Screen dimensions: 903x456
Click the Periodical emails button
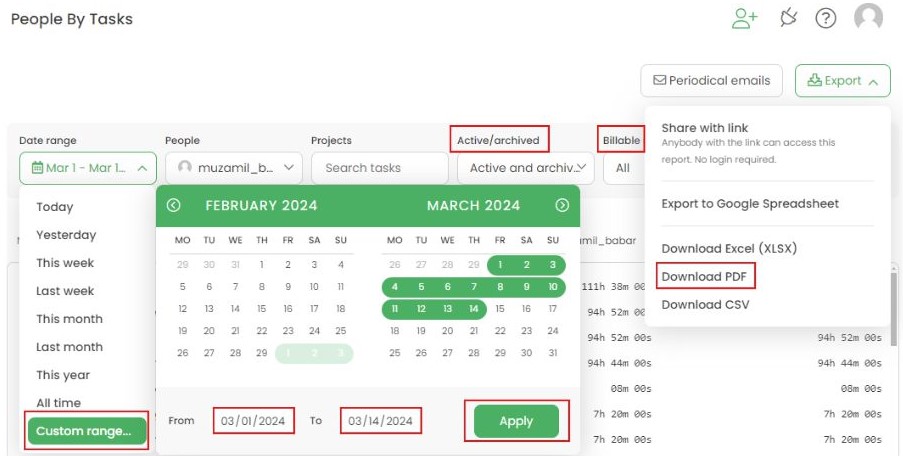[x=711, y=81]
